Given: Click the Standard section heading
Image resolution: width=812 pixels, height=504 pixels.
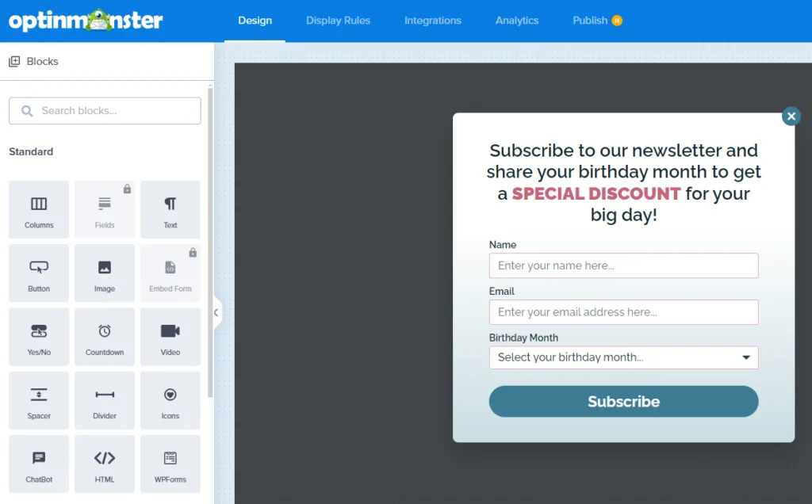Looking at the screenshot, I should coord(31,151).
